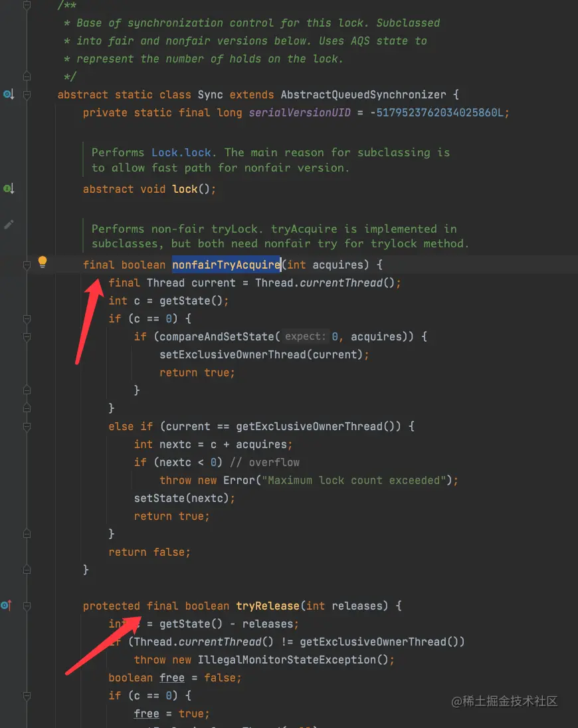Collapse the tryRelease method with its fold marker
Viewport: 578px width, 728px height.
27,606
